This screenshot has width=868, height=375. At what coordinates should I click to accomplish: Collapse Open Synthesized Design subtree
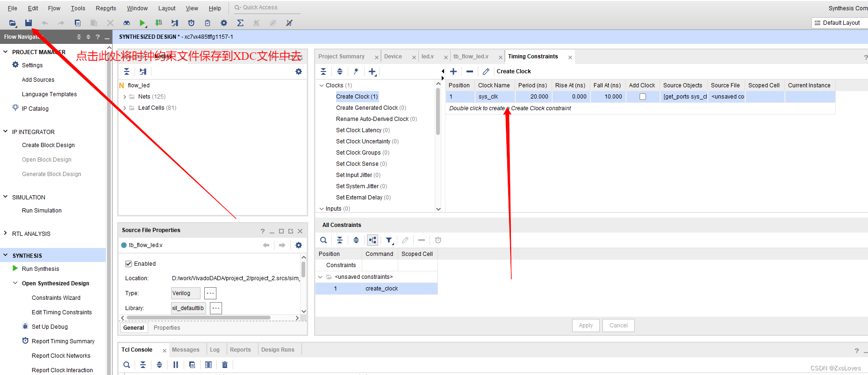pos(15,283)
